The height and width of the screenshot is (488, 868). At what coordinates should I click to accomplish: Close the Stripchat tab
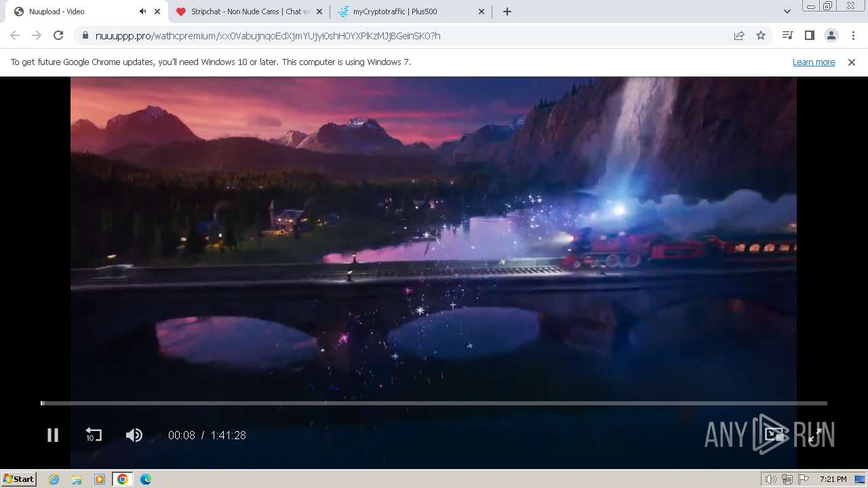(x=319, y=12)
